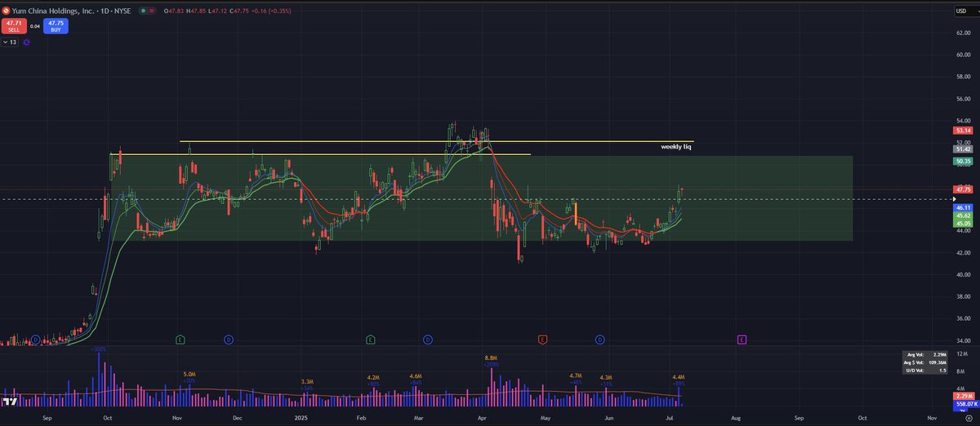This screenshot has width=980, height=426.
Task: Click the red 47.75 current price label
Action: point(961,189)
